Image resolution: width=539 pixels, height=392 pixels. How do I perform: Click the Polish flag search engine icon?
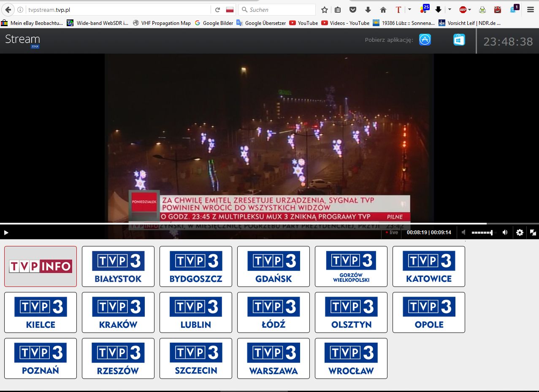230,10
